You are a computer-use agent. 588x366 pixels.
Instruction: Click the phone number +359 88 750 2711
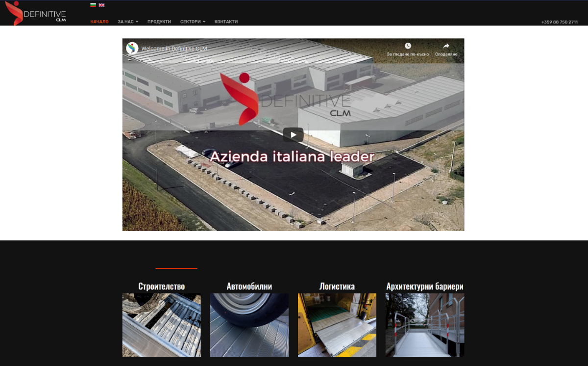pos(560,22)
